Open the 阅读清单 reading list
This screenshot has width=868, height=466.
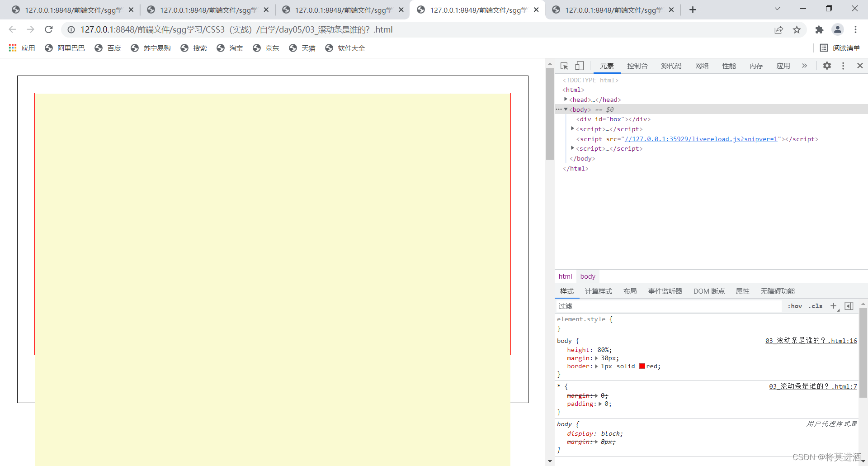pos(840,48)
